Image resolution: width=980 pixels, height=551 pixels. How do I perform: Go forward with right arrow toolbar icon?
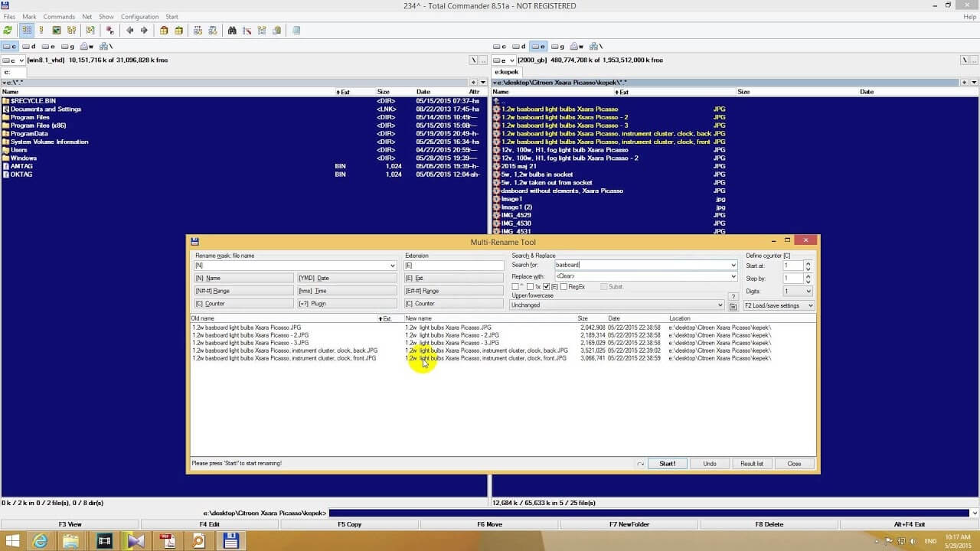point(144,31)
